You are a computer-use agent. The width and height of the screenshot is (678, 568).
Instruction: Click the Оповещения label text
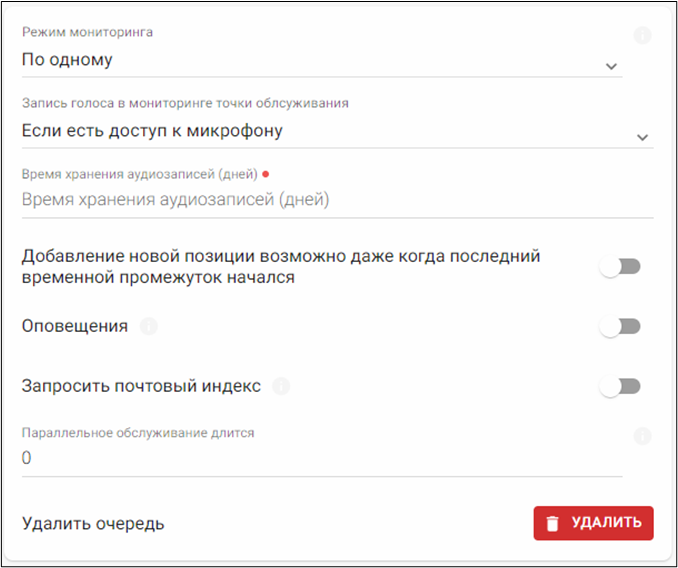pos(75,326)
